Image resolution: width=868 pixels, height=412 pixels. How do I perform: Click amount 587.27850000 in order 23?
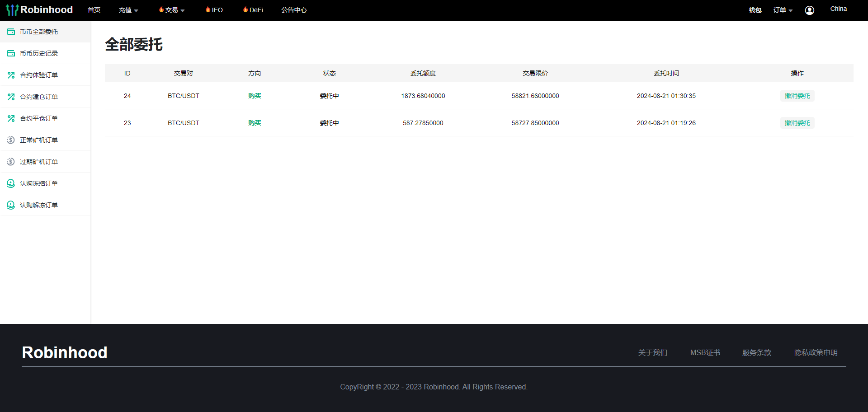[423, 123]
